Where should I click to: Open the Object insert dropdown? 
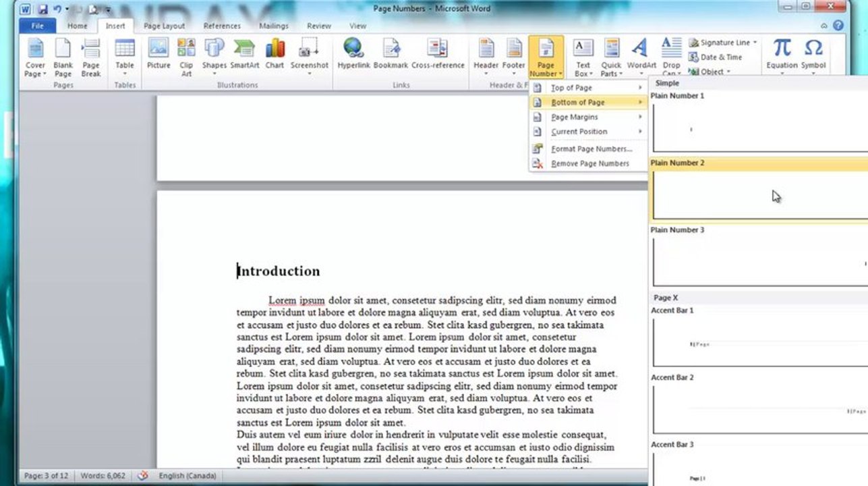point(710,72)
